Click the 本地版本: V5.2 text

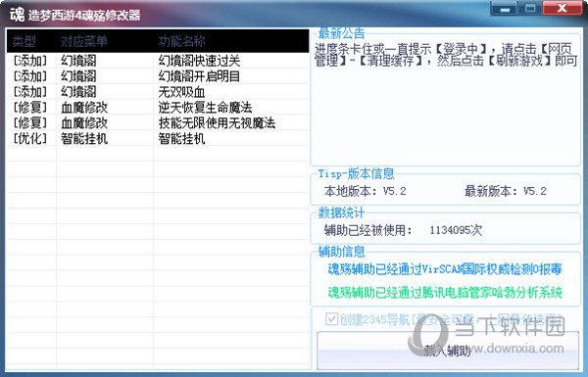[365, 191]
